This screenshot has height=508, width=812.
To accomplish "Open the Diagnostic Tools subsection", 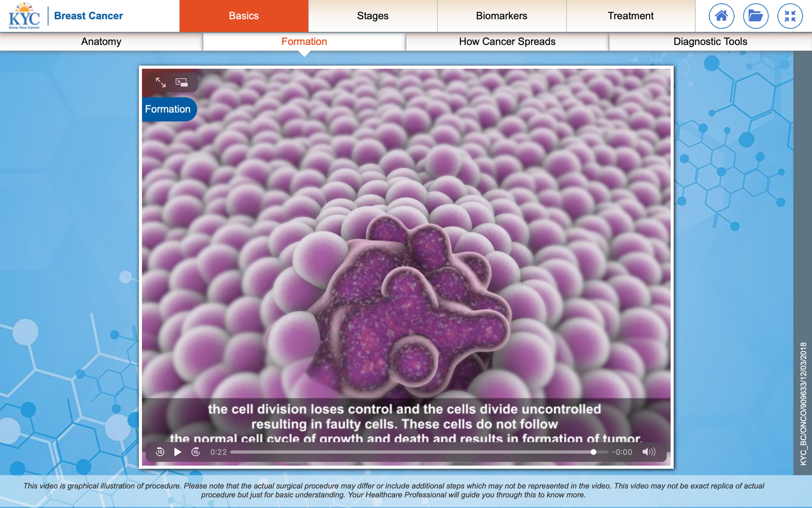I will pos(710,42).
